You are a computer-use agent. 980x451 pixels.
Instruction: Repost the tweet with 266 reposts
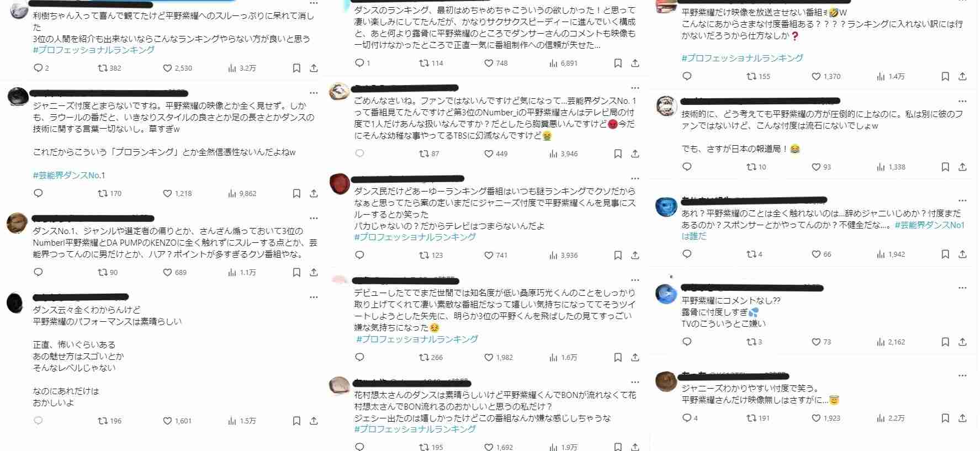tap(431, 358)
